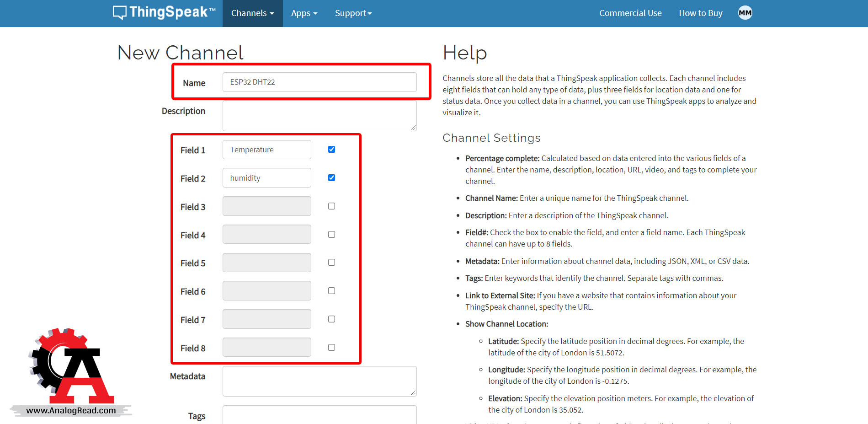Click the Help heading

click(x=465, y=53)
